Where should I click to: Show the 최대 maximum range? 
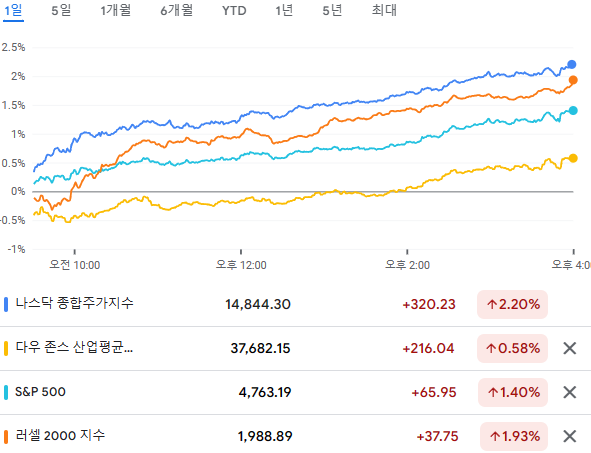click(x=384, y=10)
